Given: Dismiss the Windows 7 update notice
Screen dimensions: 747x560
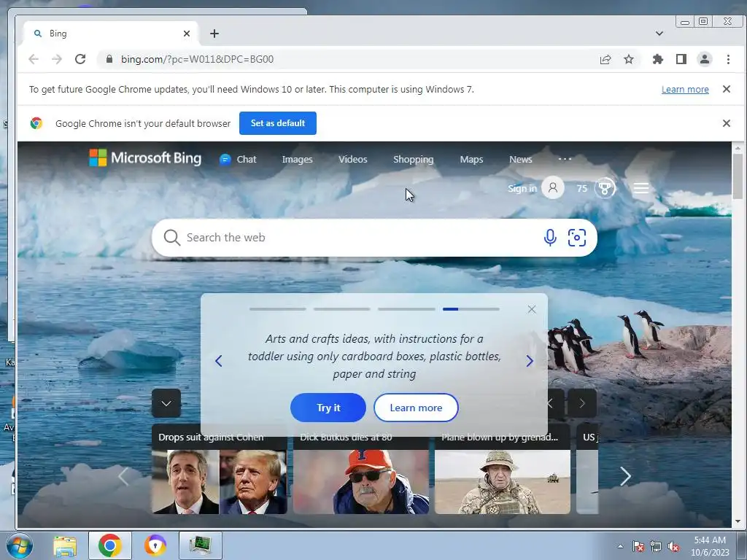Looking at the screenshot, I should coord(727,89).
